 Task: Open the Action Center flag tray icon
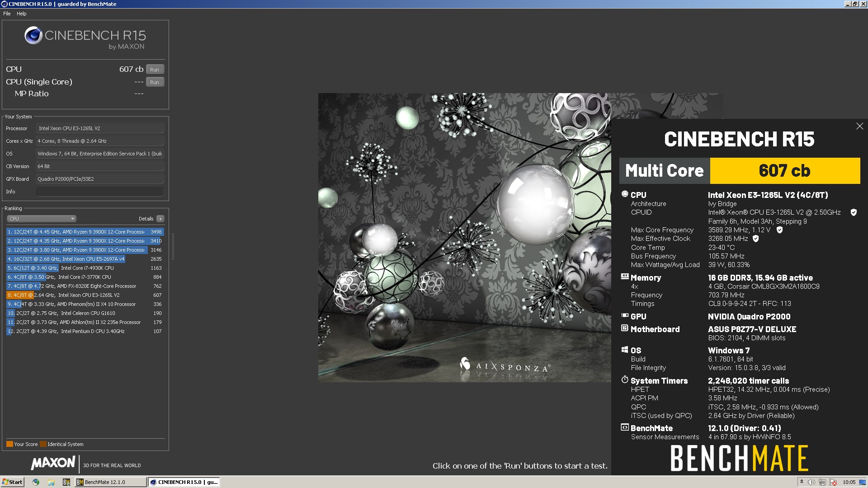pos(833,482)
